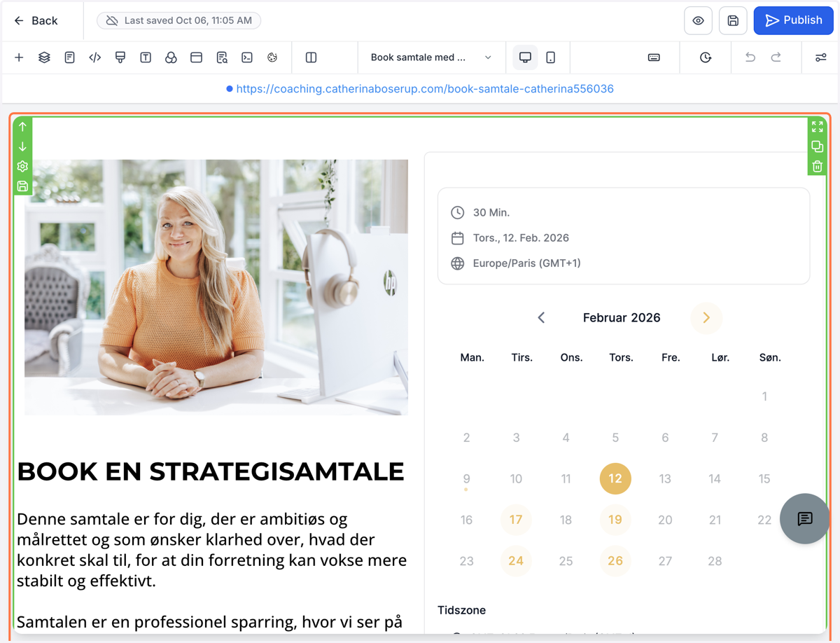This screenshot has width=840, height=643.
Task: Duplicate the section
Action: click(817, 146)
